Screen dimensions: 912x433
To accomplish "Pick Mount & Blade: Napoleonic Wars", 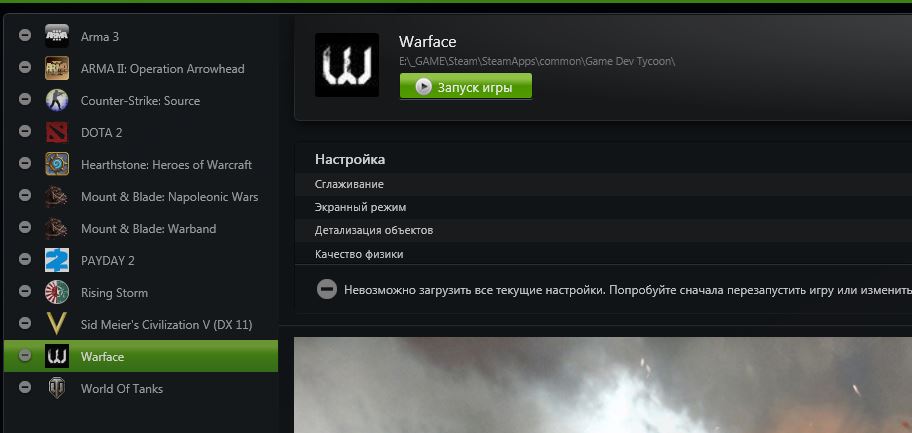I will [141, 196].
